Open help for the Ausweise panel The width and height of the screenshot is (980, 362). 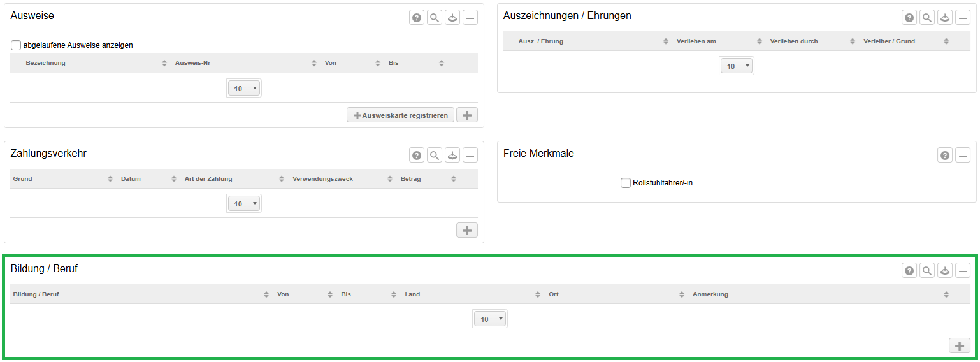[x=417, y=18]
